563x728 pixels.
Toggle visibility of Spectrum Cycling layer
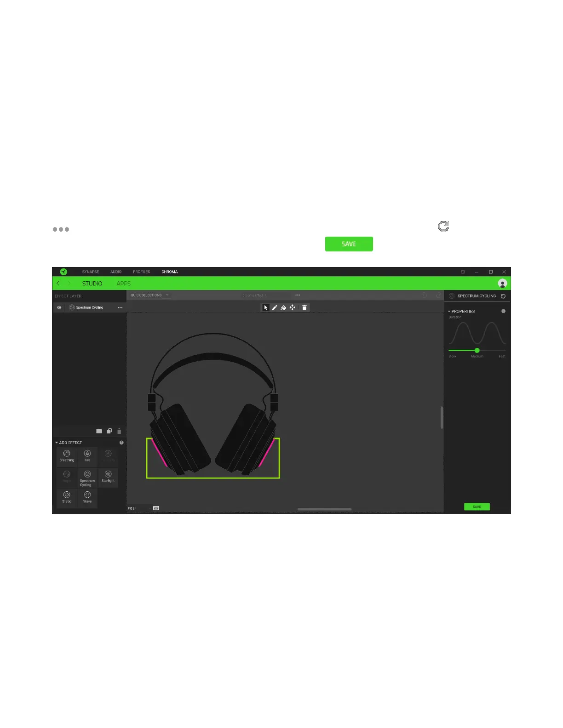pyautogui.click(x=59, y=307)
